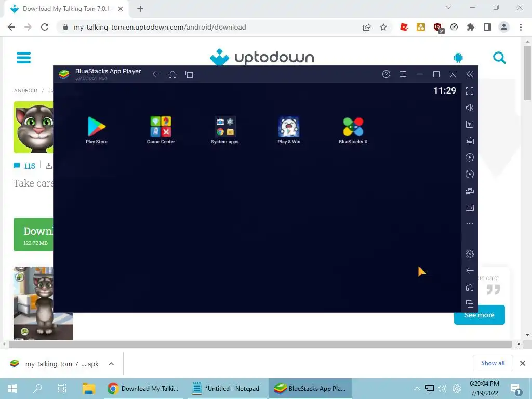Click the See more button
The image size is (532, 399).
point(479,315)
